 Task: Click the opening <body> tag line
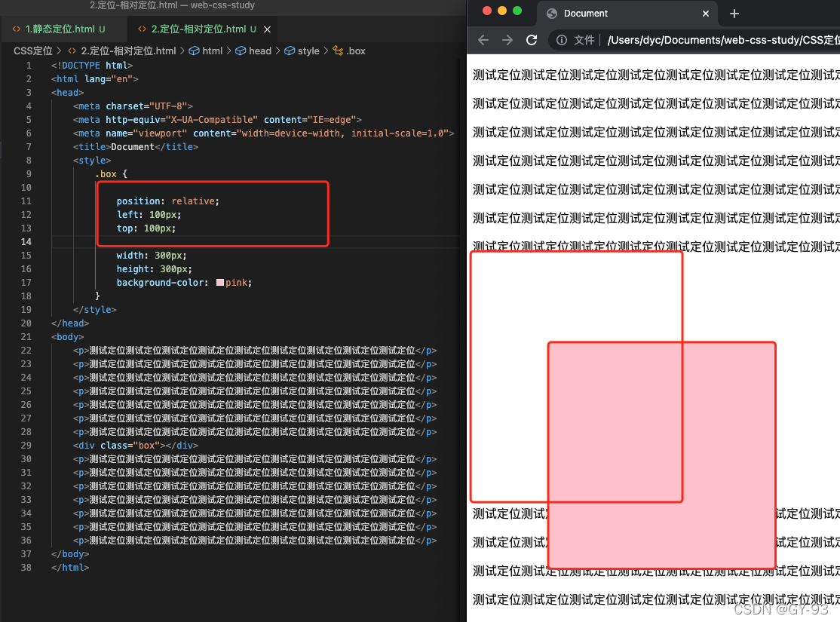click(68, 337)
